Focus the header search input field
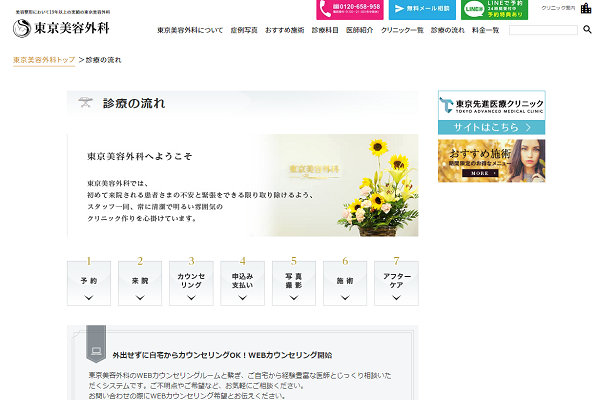 tap(543, 30)
